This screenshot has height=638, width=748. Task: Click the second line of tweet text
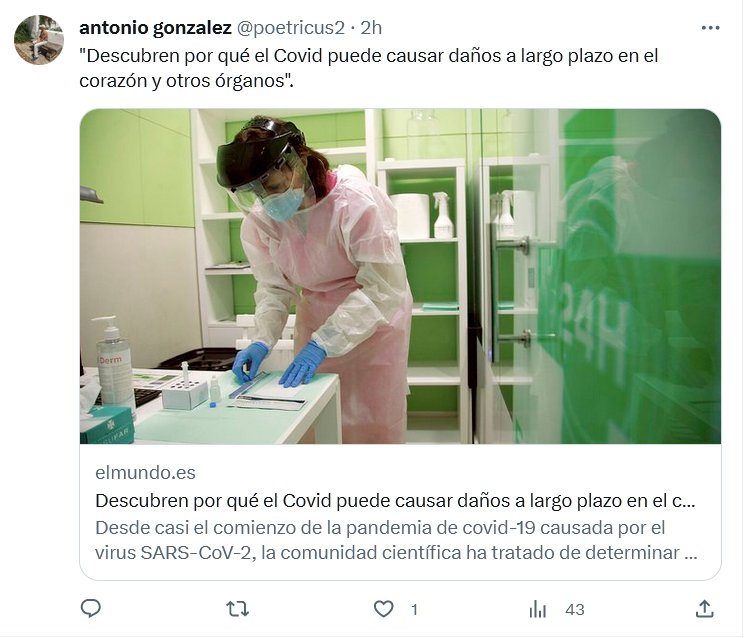(x=187, y=81)
